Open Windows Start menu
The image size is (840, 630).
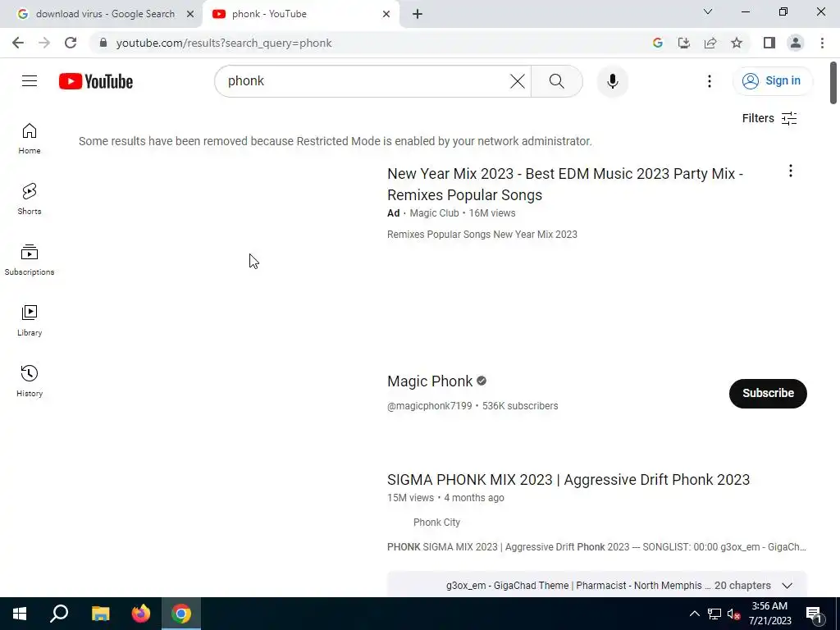point(20,614)
